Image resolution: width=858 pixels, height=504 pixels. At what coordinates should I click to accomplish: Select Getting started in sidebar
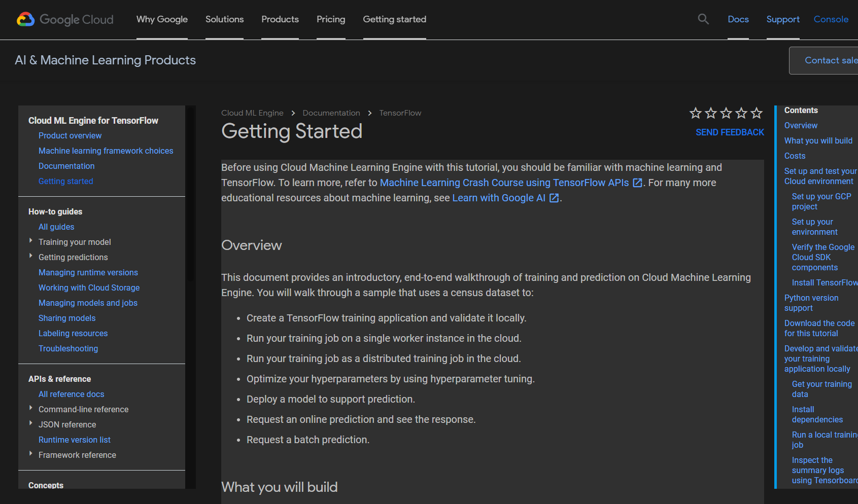[66, 181]
